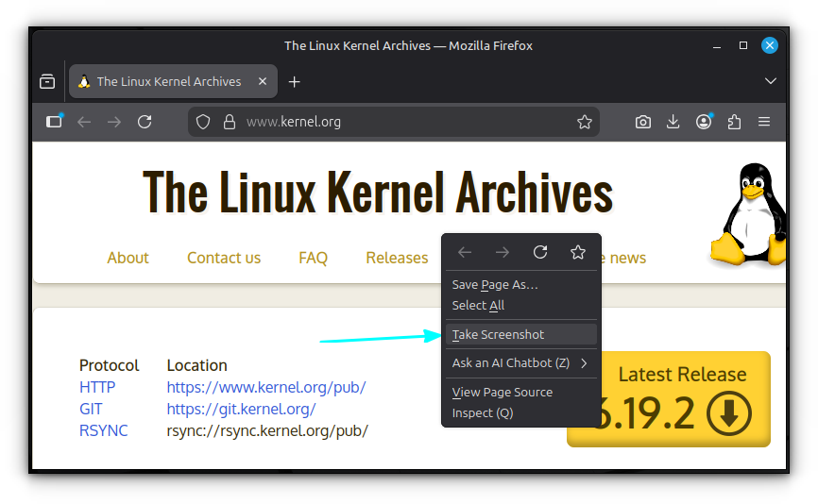Click the tracking protection shield icon

pyautogui.click(x=203, y=122)
